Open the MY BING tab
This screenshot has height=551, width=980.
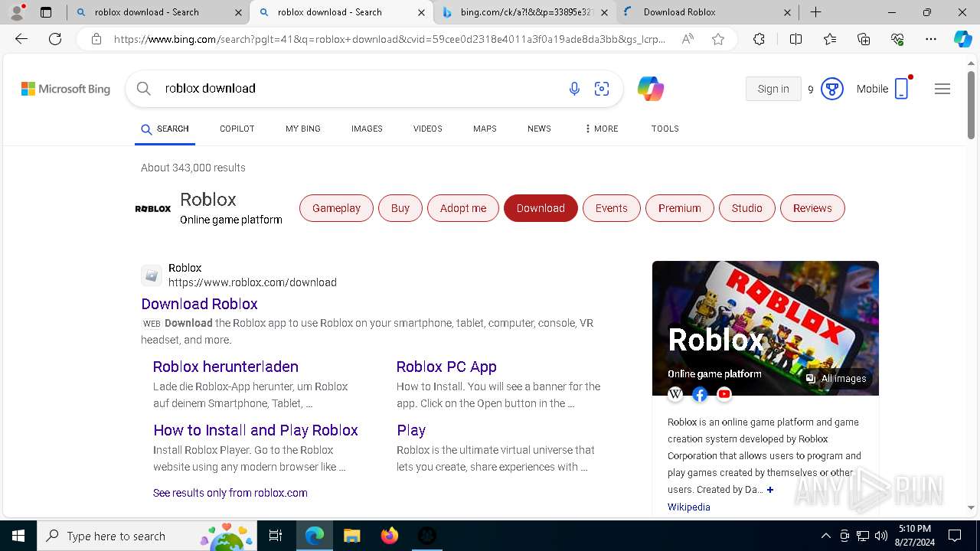(x=303, y=129)
